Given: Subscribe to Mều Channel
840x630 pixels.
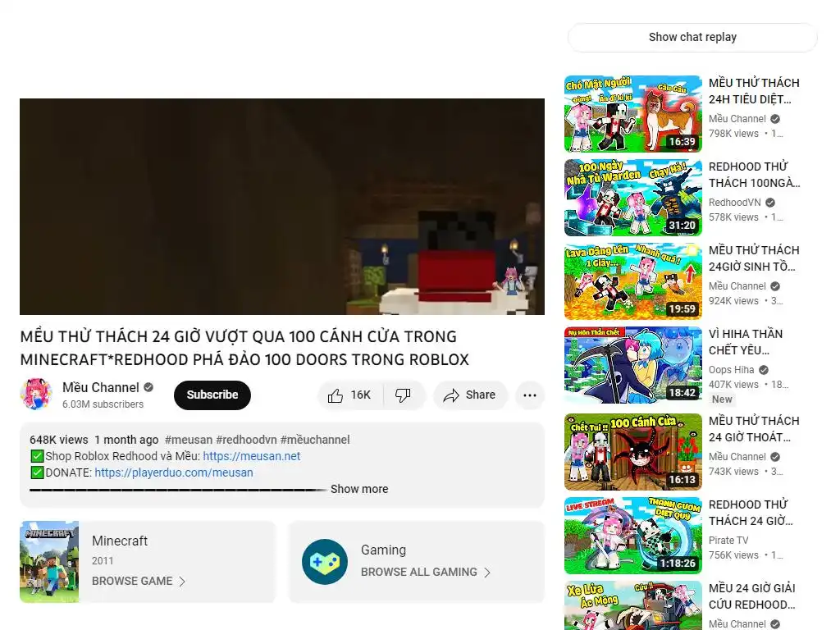Looking at the screenshot, I should point(212,395).
